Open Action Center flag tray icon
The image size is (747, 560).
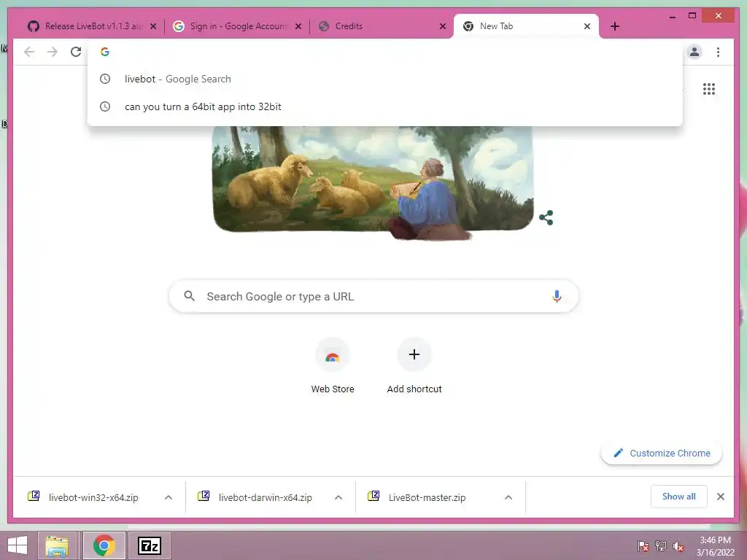click(643, 546)
